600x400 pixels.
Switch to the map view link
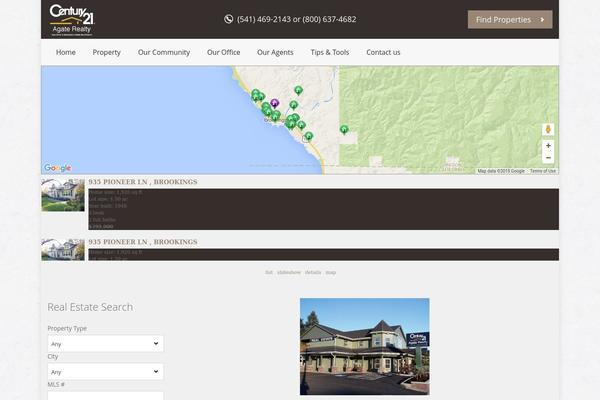(331, 273)
